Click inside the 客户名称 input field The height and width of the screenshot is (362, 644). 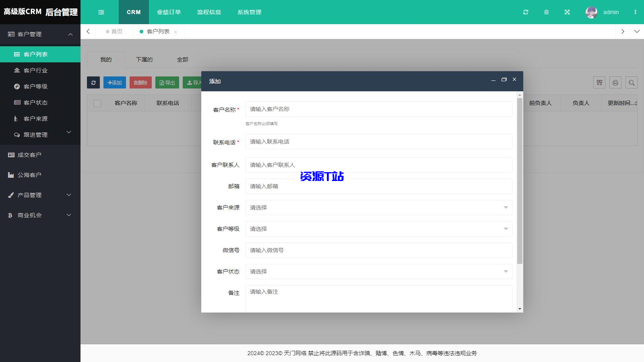(378, 109)
